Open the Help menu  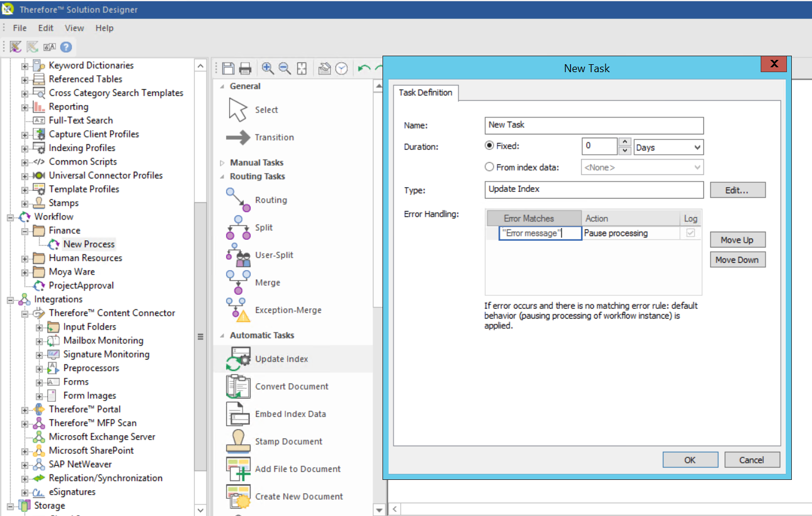tap(104, 28)
